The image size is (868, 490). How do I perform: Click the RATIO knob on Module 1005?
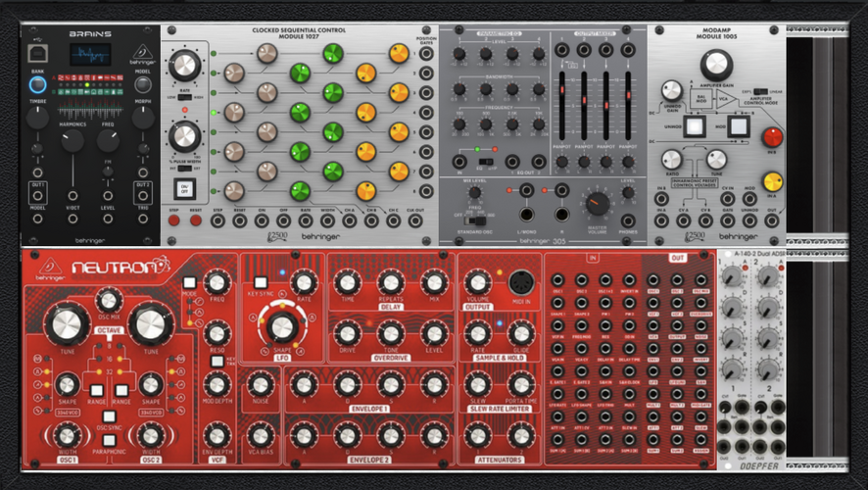tap(671, 160)
